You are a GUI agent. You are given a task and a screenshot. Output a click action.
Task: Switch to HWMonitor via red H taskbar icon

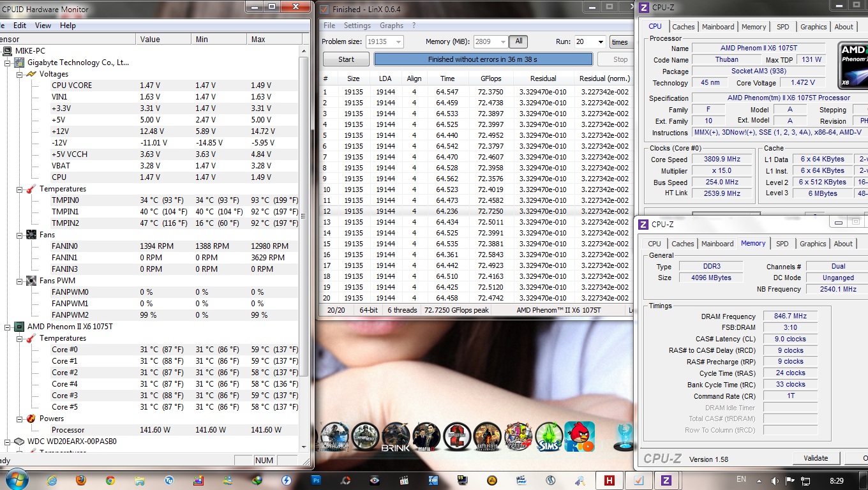(610, 480)
